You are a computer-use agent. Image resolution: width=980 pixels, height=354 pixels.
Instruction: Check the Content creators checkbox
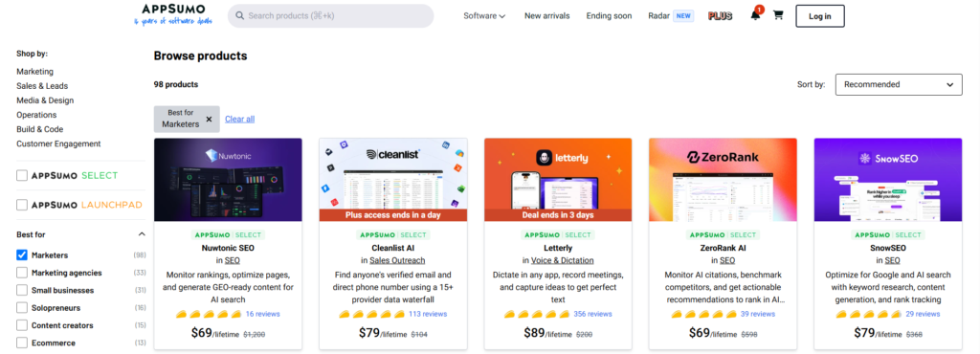coord(22,325)
